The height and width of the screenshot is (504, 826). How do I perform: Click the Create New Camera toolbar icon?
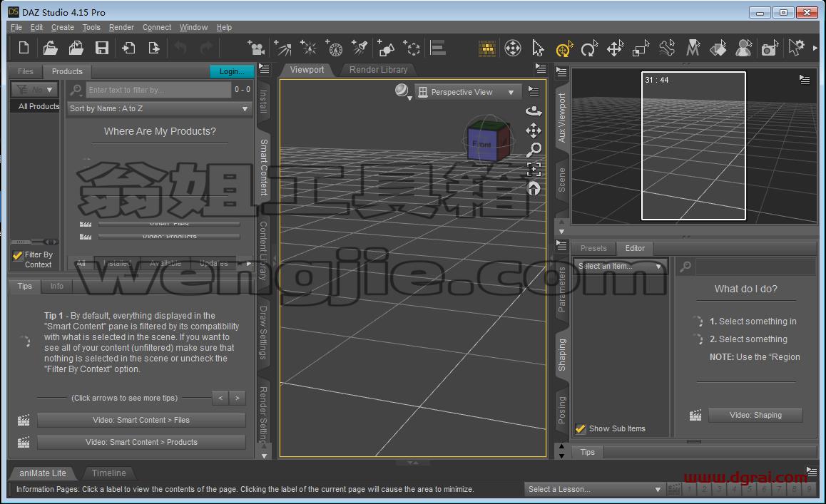coord(256,48)
